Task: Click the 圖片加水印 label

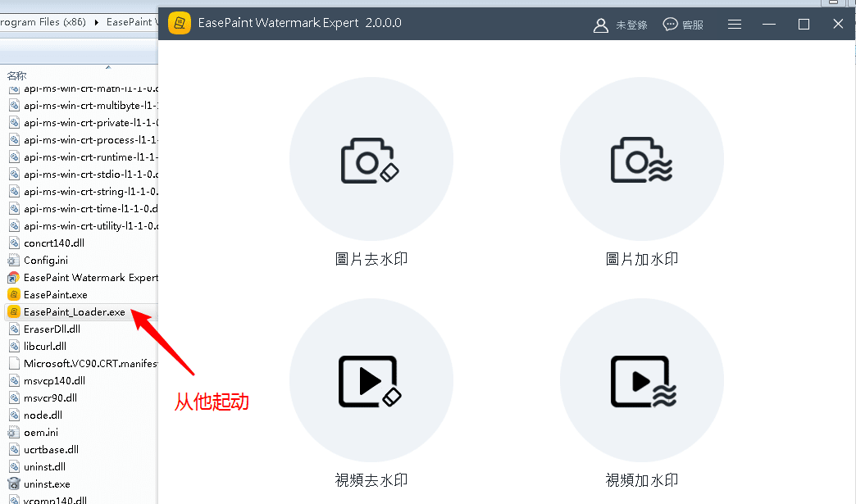Action: 642,259
